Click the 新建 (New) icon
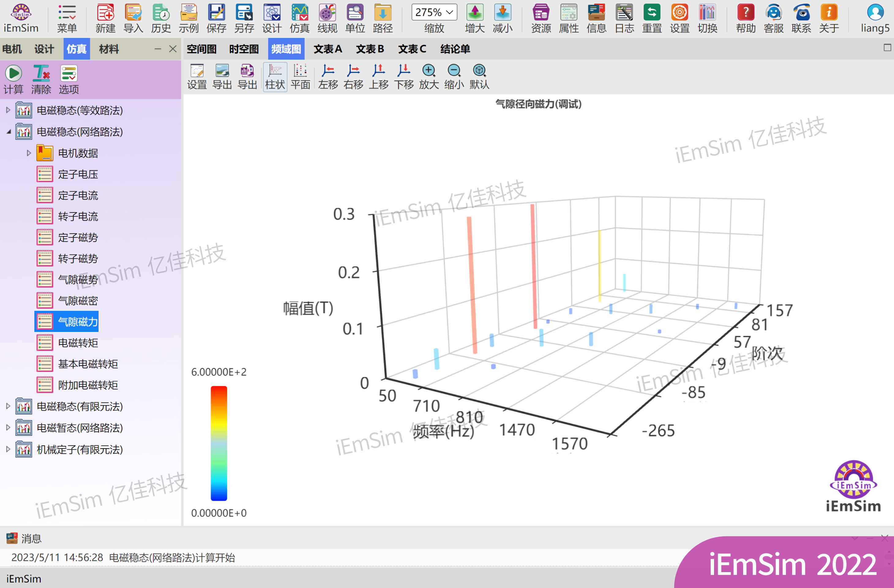Viewport: 894px width, 588px height. pos(105,18)
